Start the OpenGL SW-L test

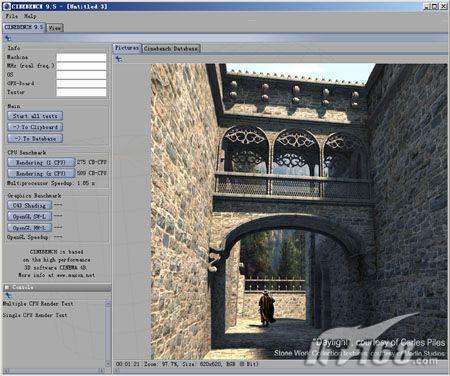point(30,217)
